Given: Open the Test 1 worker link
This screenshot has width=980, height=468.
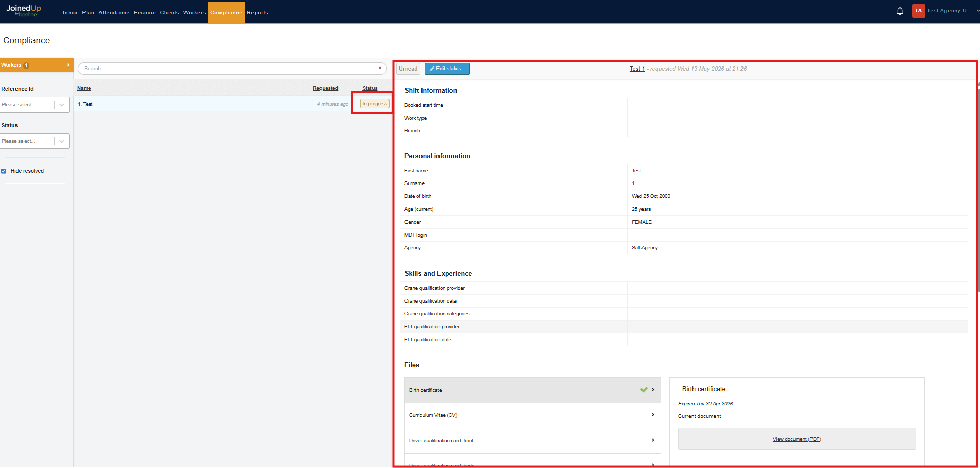Looking at the screenshot, I should 637,69.
